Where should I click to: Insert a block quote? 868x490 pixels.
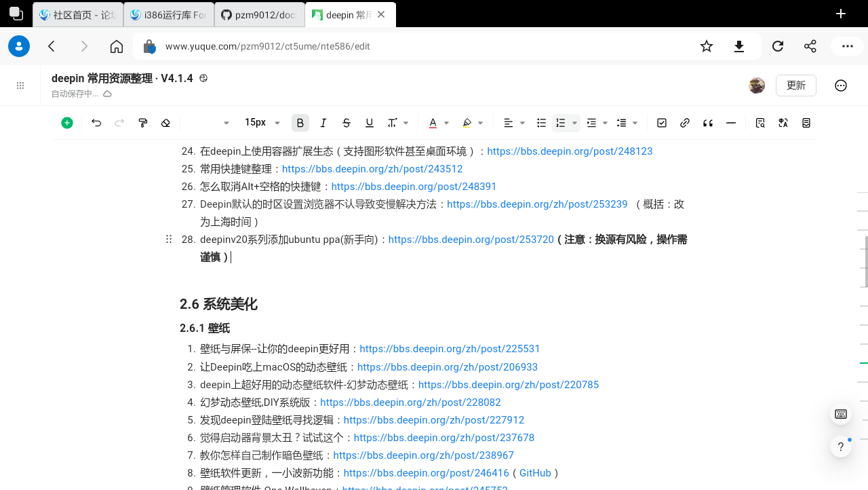(x=707, y=122)
